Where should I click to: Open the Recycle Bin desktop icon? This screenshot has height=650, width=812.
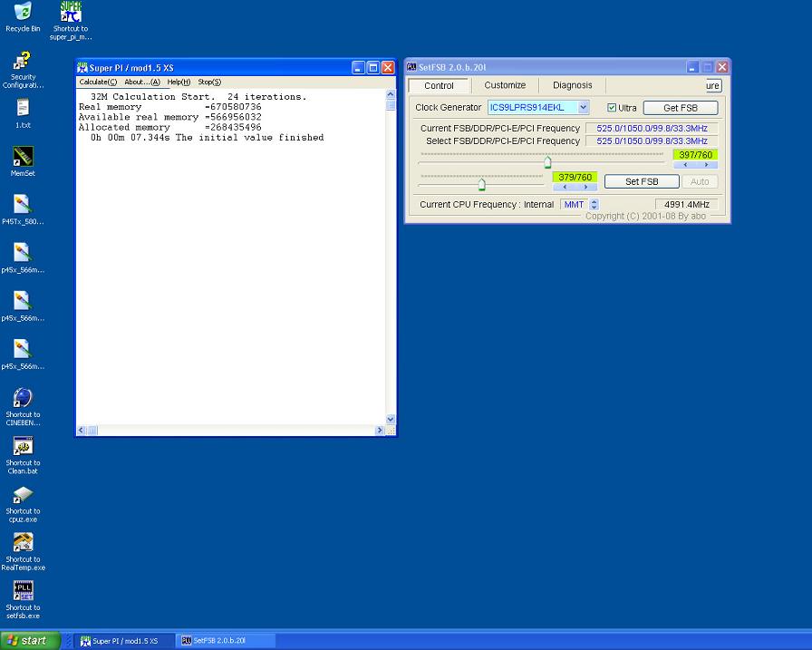point(23,16)
